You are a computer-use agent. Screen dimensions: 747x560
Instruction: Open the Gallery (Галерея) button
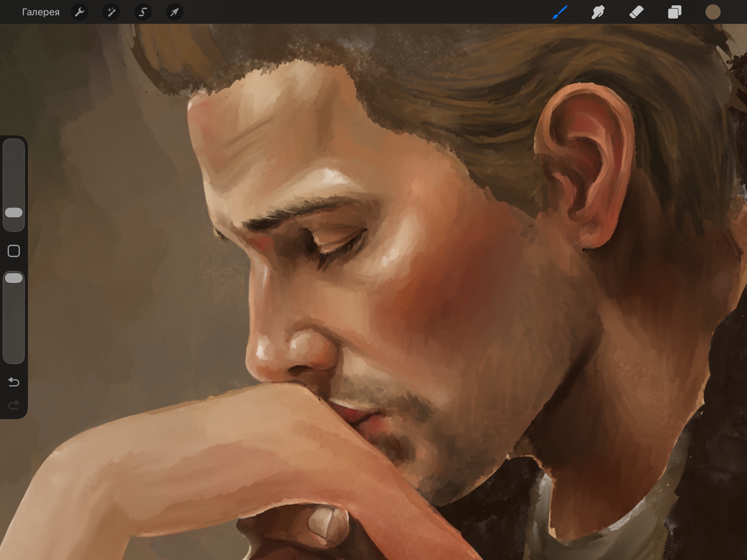[x=40, y=12]
